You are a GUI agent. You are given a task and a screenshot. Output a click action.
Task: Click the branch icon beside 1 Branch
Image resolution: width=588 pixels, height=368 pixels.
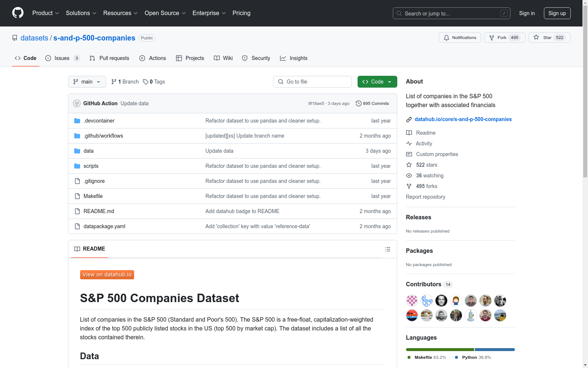pyautogui.click(x=114, y=82)
